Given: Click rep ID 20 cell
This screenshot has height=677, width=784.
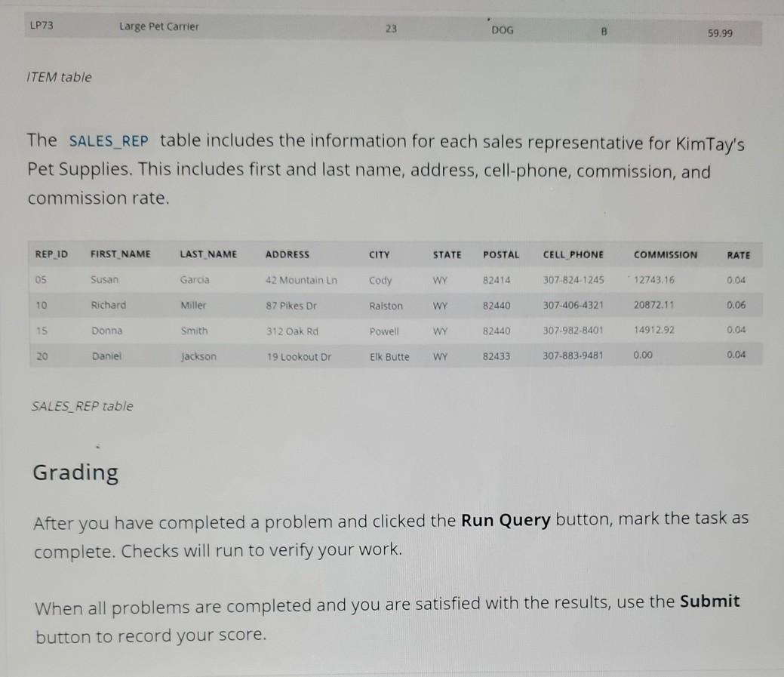Looking at the screenshot, I should point(42,356).
